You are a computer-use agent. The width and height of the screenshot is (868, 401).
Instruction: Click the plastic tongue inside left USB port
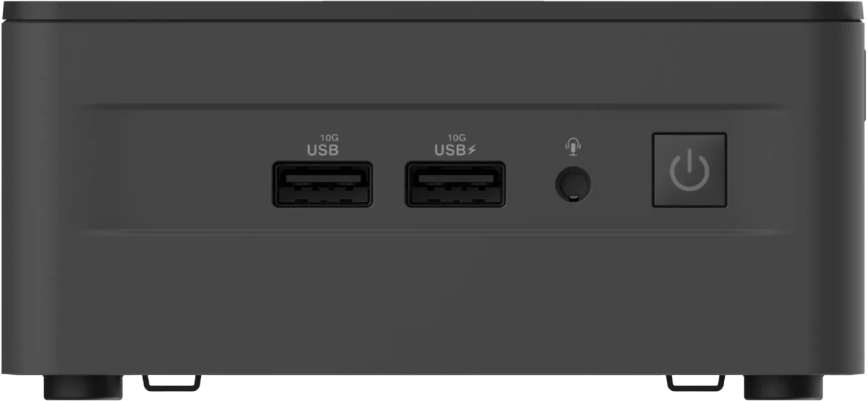pos(323,177)
